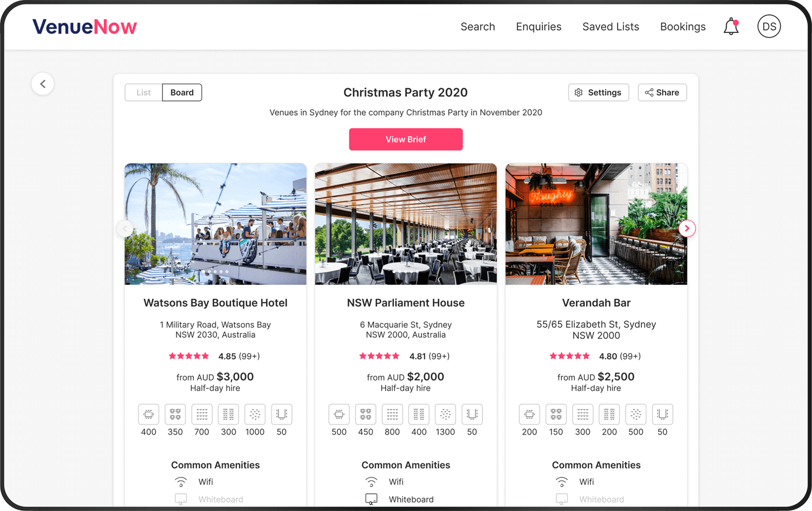Click Watsons Bay capacity icon showing 1000
Image resolution: width=812 pixels, height=511 pixels.
click(255, 414)
